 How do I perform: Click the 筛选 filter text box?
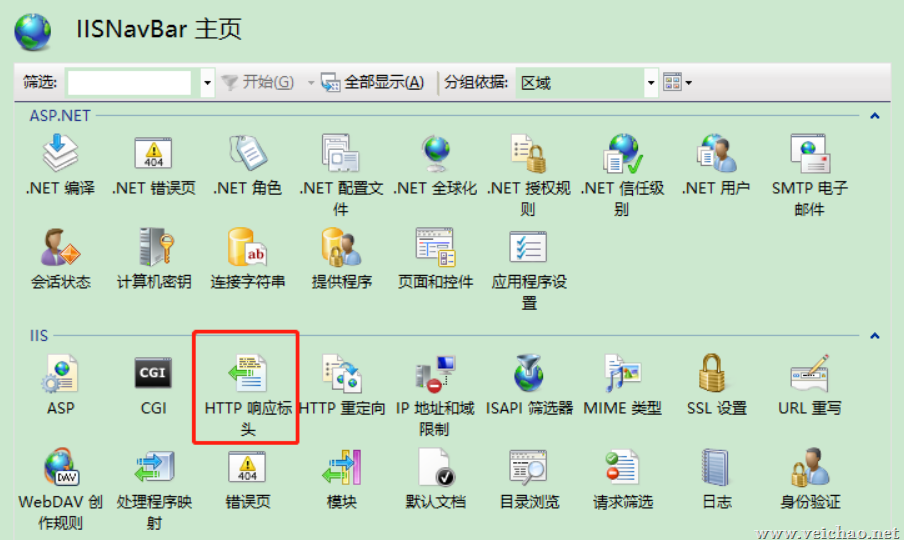click(x=129, y=82)
